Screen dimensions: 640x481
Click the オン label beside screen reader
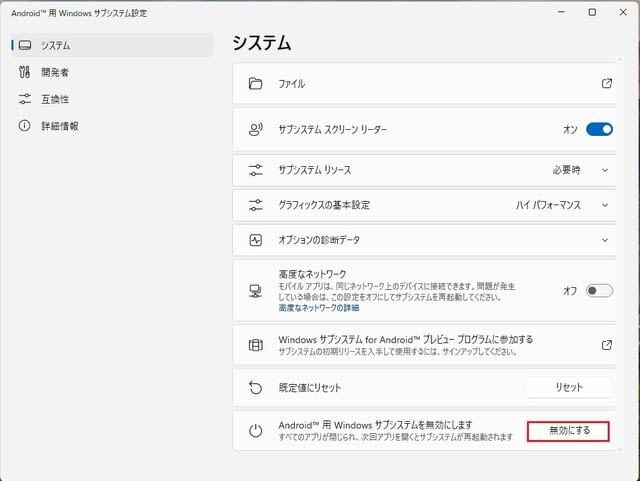pos(570,129)
